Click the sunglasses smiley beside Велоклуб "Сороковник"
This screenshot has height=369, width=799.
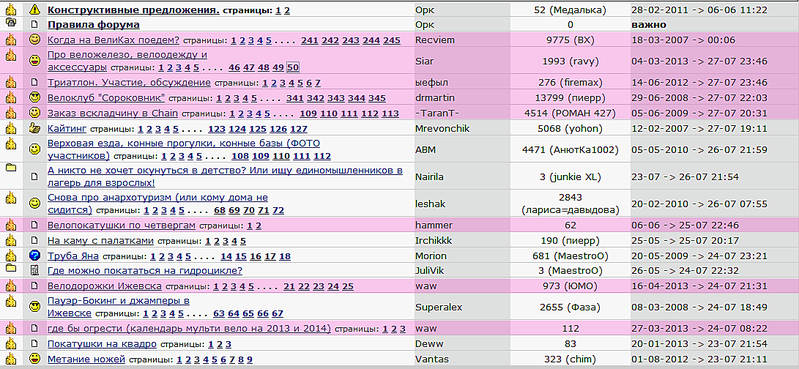coord(34,97)
